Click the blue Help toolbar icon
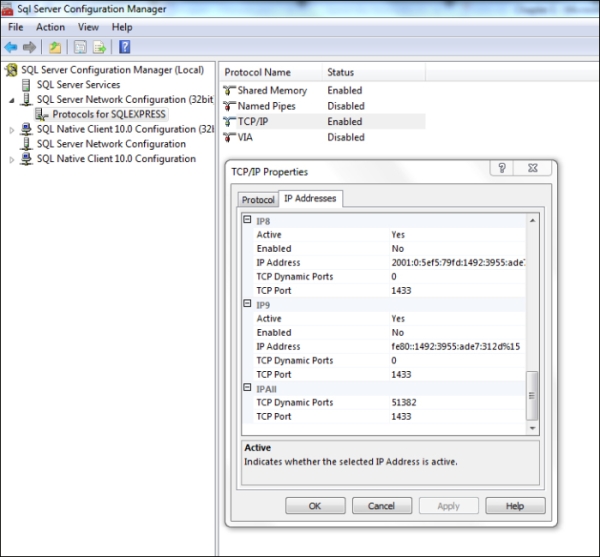 125,46
